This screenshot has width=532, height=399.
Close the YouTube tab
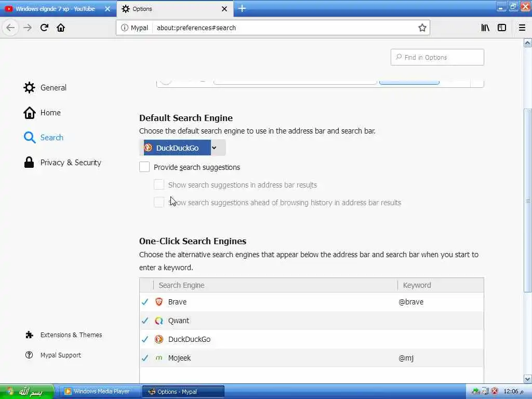pos(108,9)
